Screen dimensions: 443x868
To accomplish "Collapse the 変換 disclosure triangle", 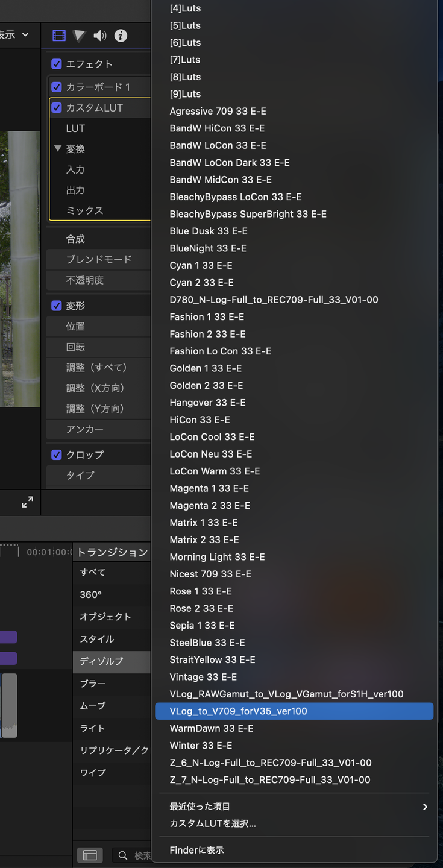I will [58, 148].
